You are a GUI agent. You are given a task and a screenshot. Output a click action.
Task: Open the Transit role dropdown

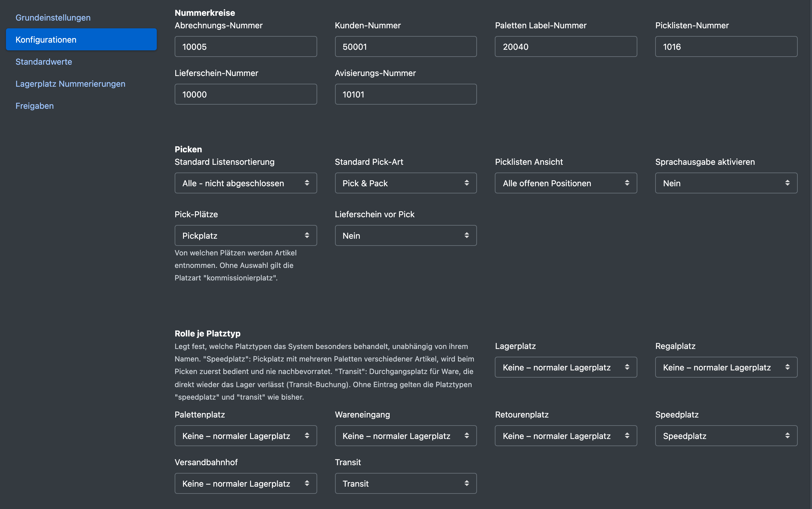(x=406, y=483)
